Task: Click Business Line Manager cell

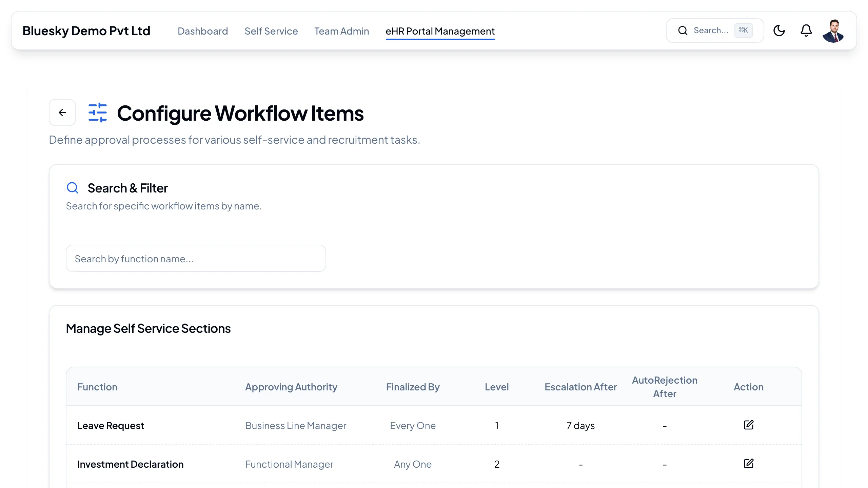Action: (296, 426)
